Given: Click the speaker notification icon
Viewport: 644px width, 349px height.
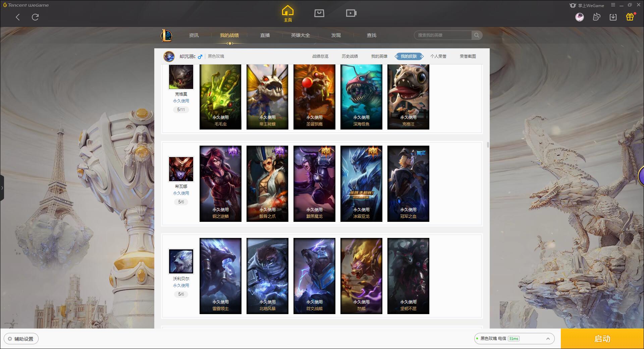Looking at the screenshot, I should (x=596, y=17).
